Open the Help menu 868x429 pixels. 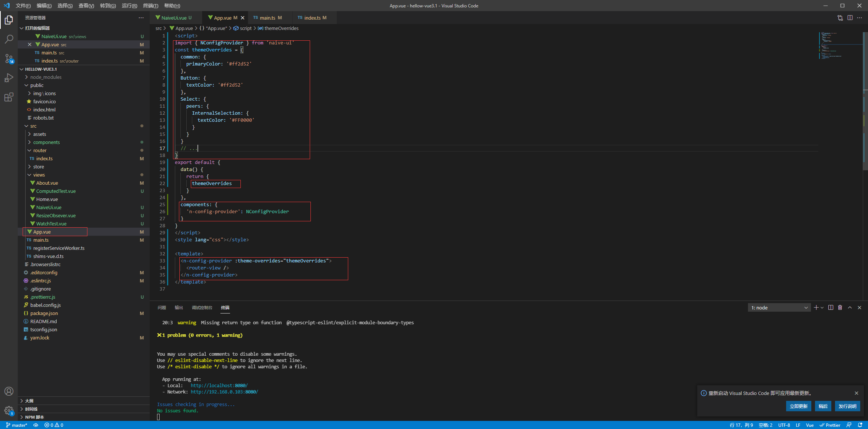[172, 6]
